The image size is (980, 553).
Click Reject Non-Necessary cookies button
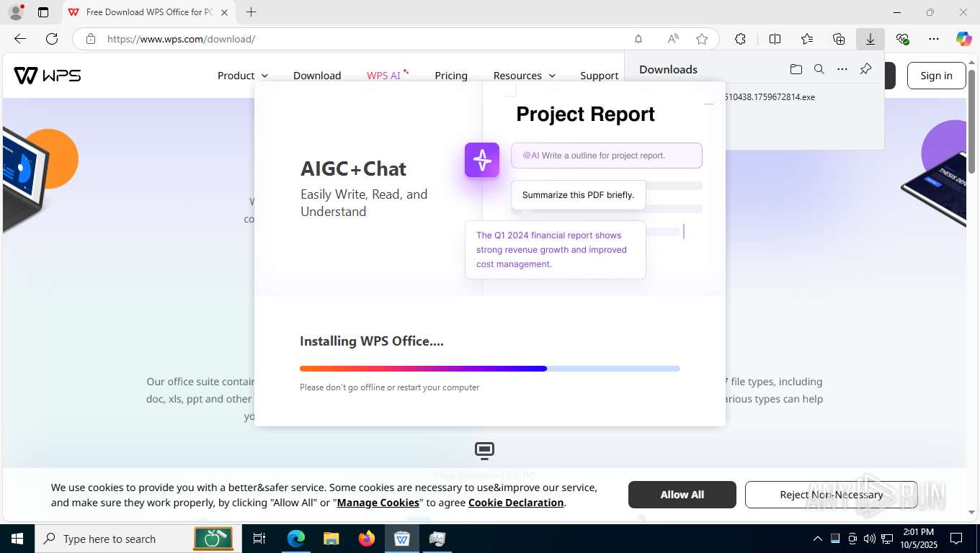(832, 495)
